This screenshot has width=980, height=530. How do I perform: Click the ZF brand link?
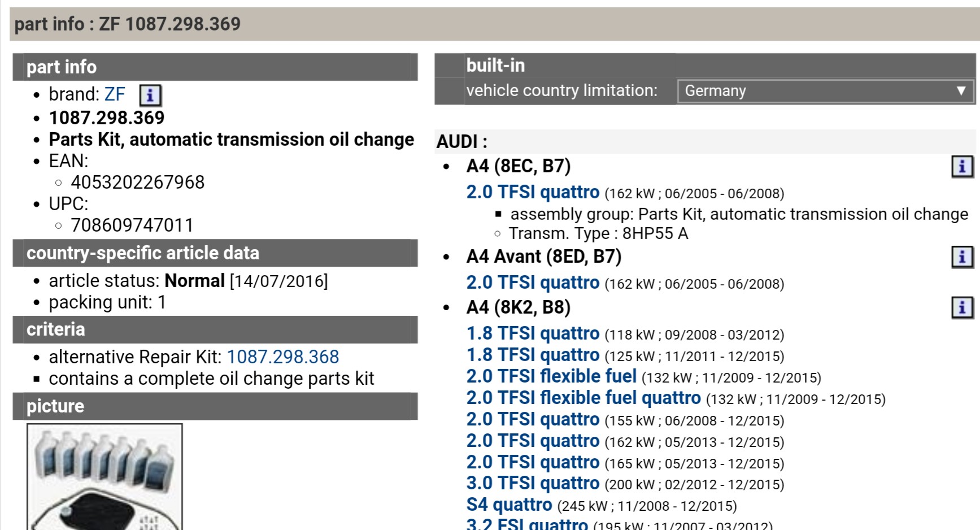(115, 94)
